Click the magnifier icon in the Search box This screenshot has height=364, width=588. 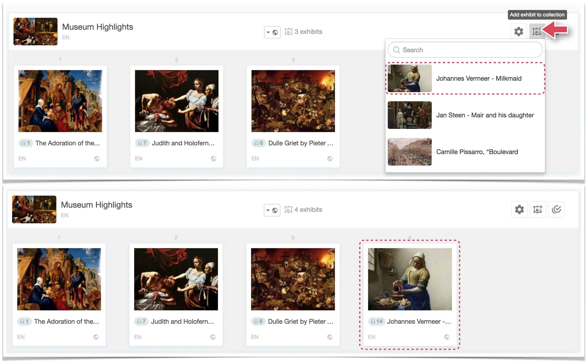click(x=397, y=50)
